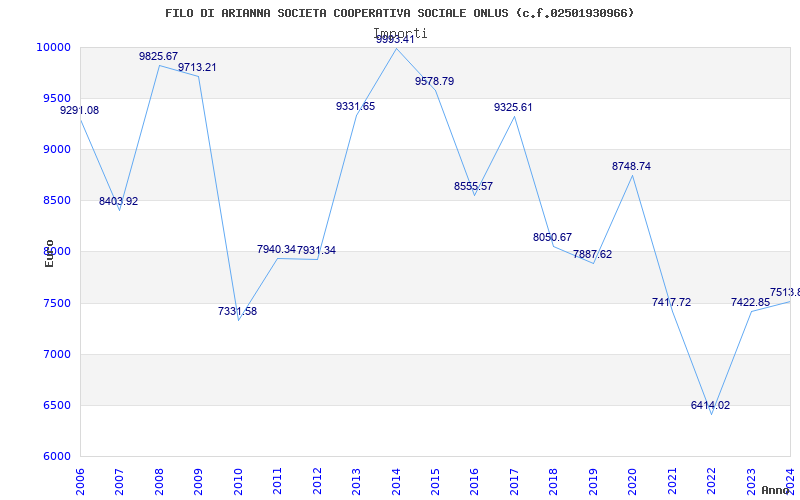Image resolution: width=800 pixels, height=500 pixels.
Task: Click the y-axis value 8500
Action: 56,201
